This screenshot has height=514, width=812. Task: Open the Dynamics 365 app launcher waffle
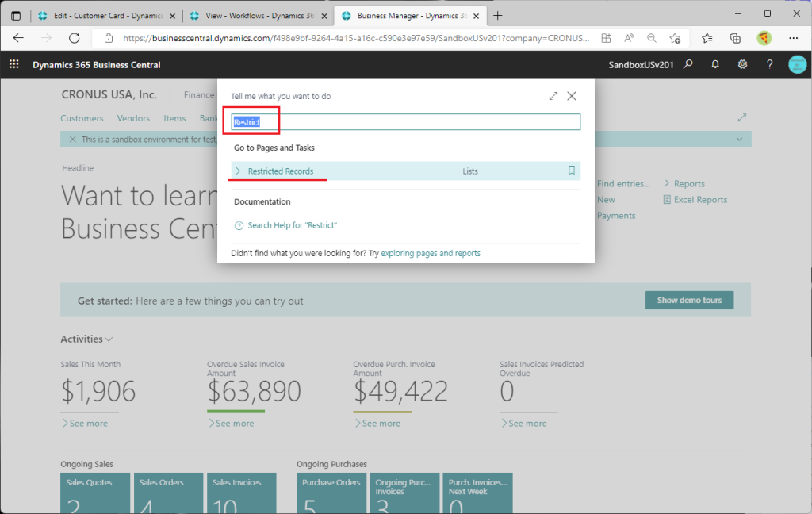14,64
